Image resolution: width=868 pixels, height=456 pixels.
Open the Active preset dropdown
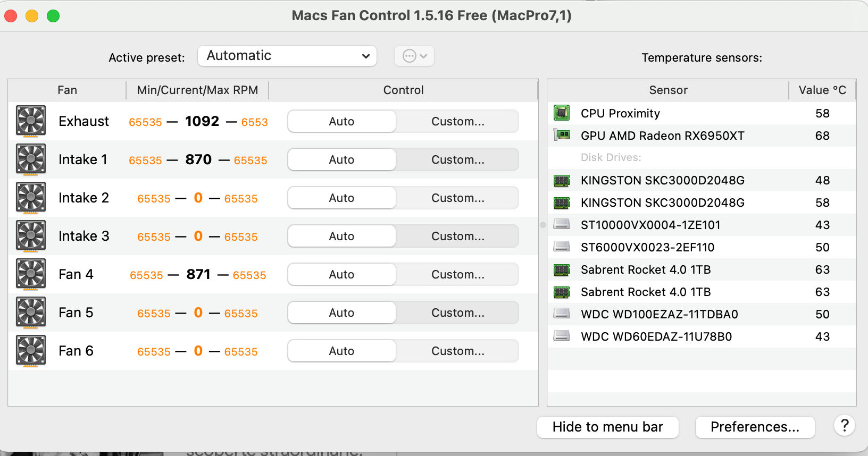tap(287, 56)
